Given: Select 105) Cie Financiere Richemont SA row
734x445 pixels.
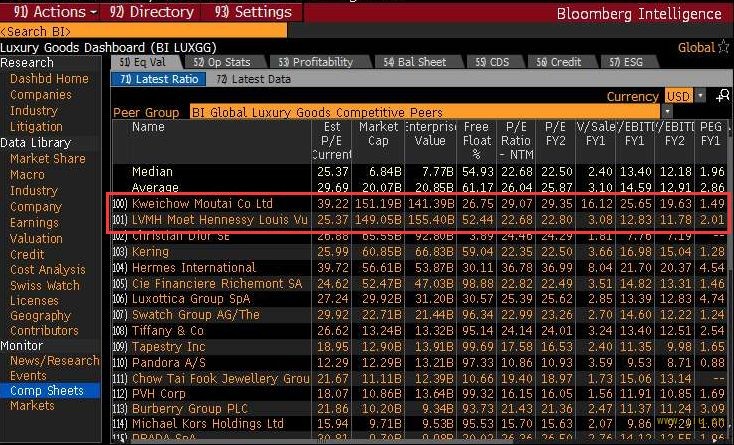Looking at the screenshot, I should [x=419, y=284].
